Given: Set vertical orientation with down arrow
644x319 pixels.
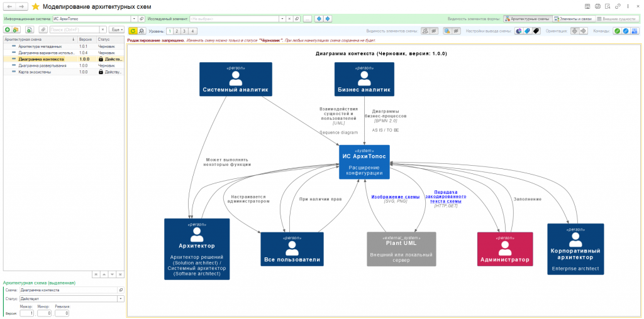Looking at the screenshot, I should tap(575, 31).
